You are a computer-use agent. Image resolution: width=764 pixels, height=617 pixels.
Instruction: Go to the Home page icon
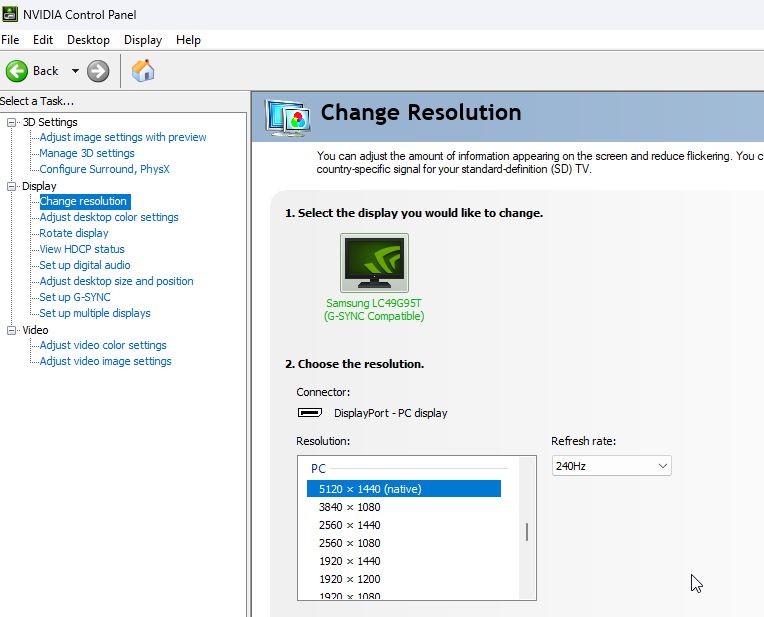click(x=143, y=71)
